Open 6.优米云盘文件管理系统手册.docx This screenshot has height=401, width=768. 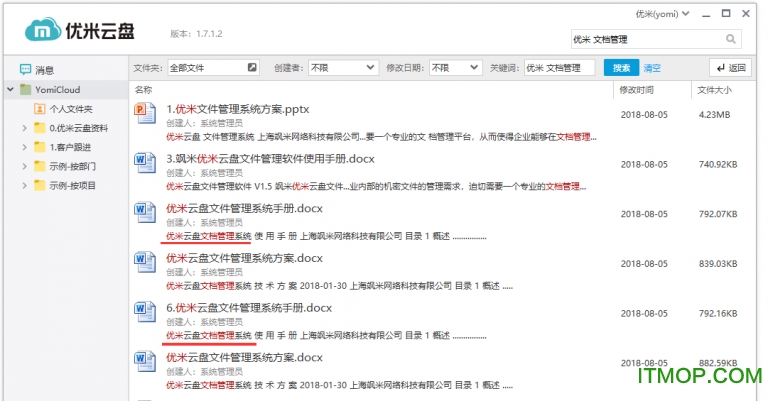249,307
